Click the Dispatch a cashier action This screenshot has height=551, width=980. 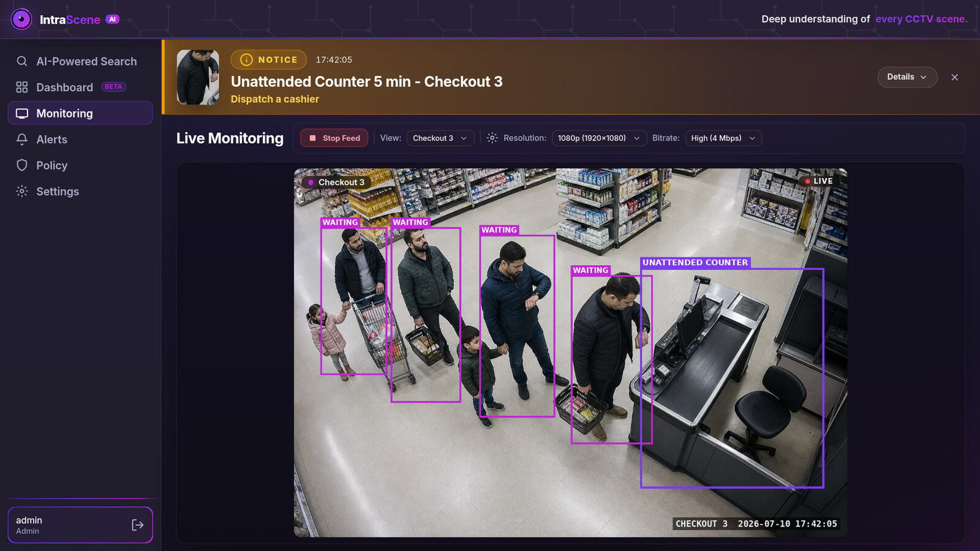pos(275,99)
